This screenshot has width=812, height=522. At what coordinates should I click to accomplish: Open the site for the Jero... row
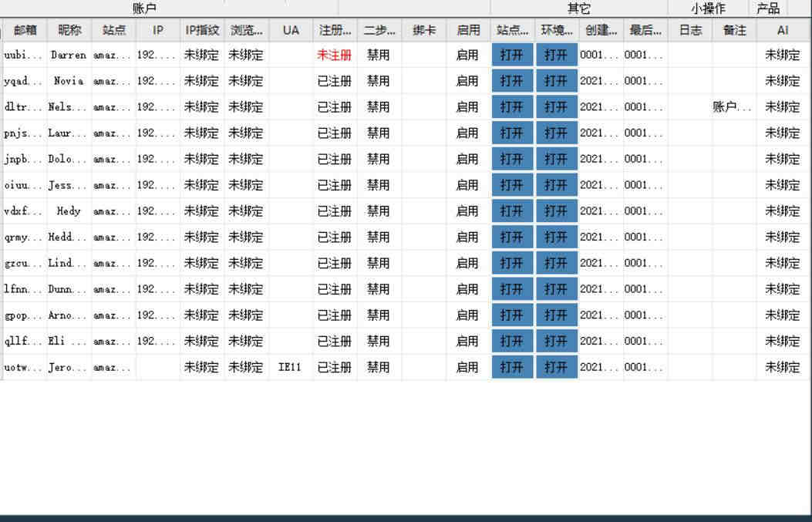[512, 367]
